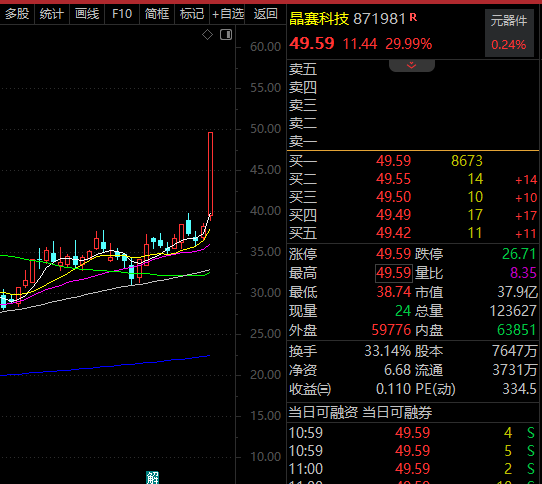The width and height of the screenshot is (542, 484).
Task: Click the 标记 mark button
Action: 192,14
